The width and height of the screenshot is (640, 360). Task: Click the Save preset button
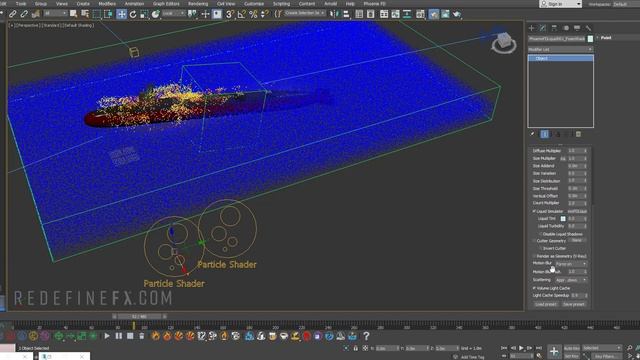tap(574, 304)
